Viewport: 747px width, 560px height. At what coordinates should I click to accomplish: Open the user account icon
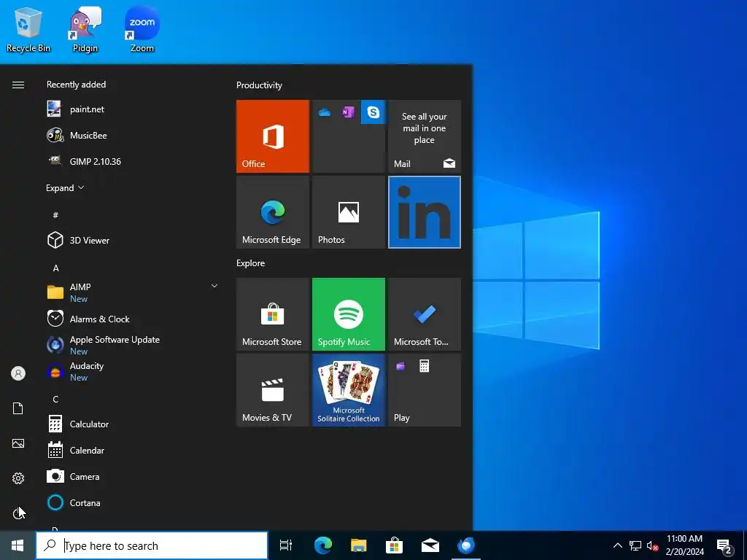click(x=18, y=373)
